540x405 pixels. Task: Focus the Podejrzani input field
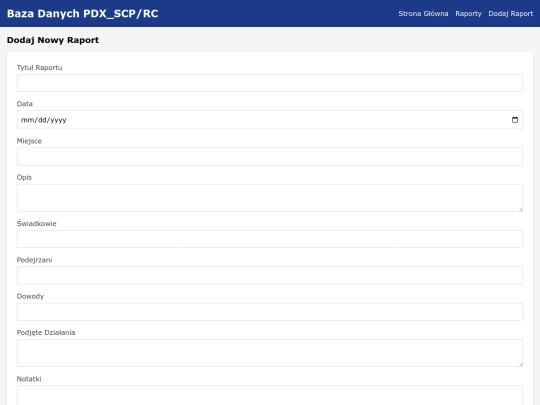coord(270,276)
